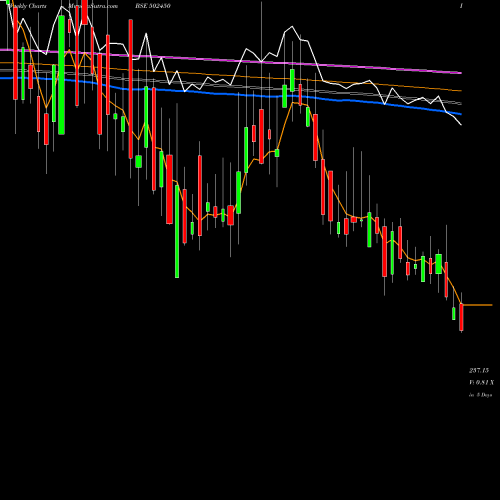
Task: Click the '257.15' price value
Action: pos(479,370)
